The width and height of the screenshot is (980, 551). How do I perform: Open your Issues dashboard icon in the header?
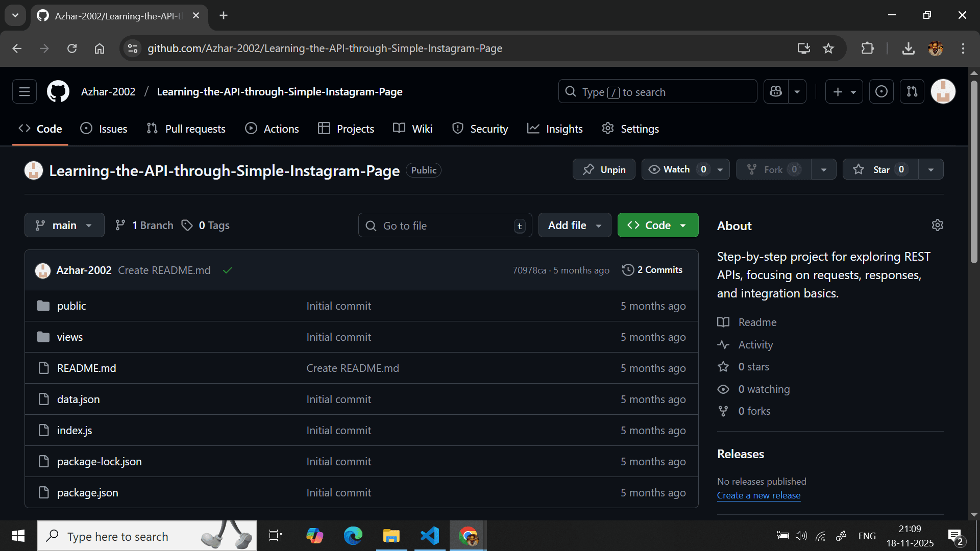pos(881,91)
